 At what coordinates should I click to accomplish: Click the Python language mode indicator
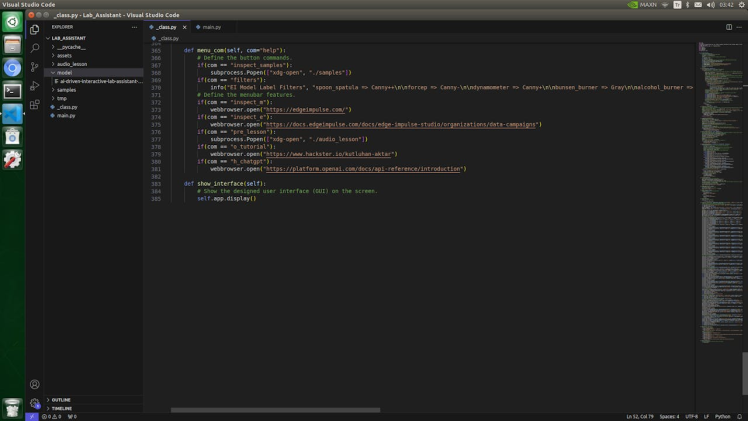[x=723, y=416]
